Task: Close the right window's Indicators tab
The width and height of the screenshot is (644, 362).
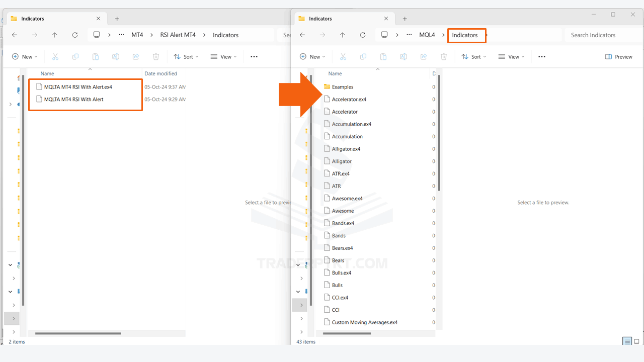Action: coord(386,19)
